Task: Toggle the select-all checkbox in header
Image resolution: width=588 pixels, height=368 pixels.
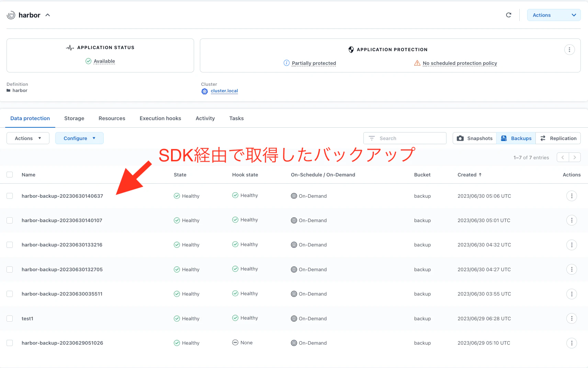Action: coord(10,175)
